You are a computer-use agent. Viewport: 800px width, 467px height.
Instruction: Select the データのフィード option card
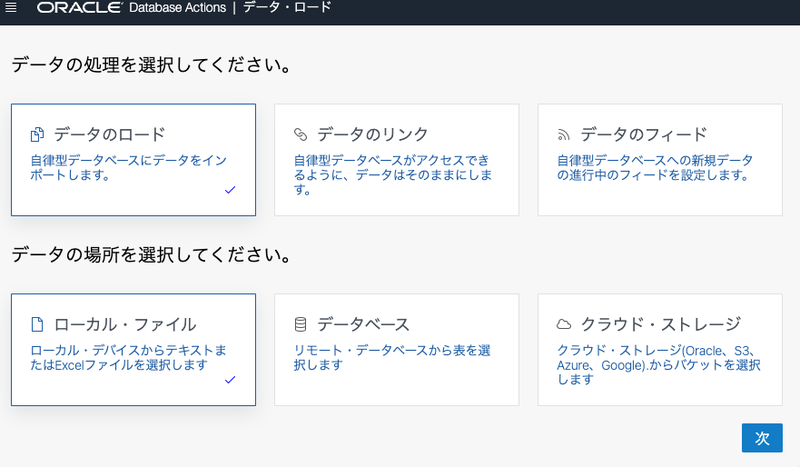(659, 159)
